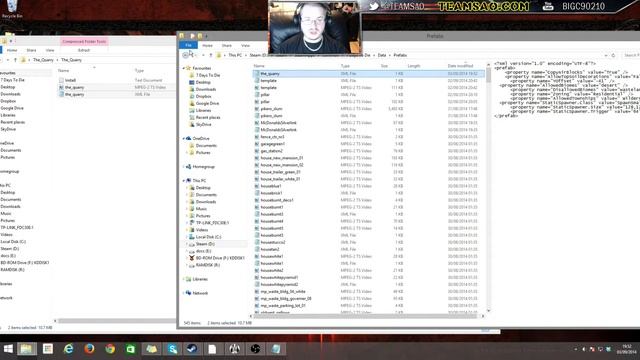The image size is (640, 360).
Task: Click Compressed Folder Tools contextual tab
Action: pyautogui.click(x=84, y=42)
